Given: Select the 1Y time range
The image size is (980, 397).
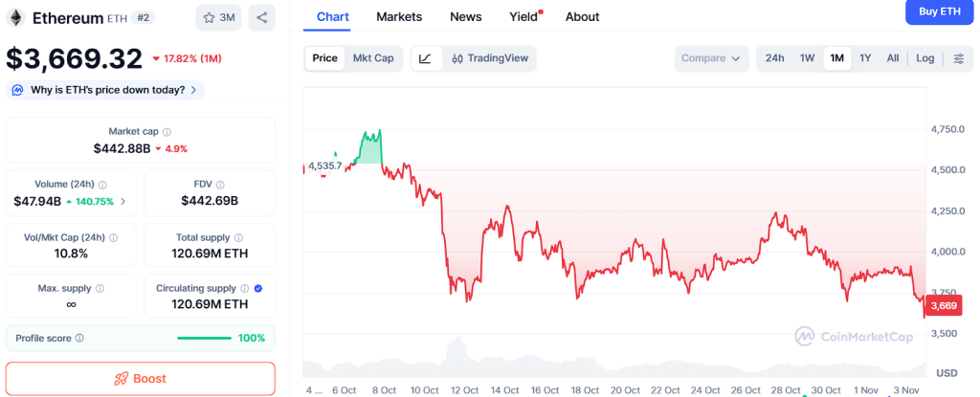Looking at the screenshot, I should [x=865, y=58].
